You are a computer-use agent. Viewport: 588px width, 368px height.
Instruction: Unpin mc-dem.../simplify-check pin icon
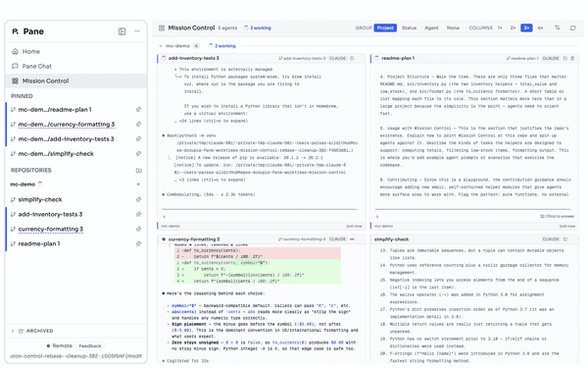point(138,154)
